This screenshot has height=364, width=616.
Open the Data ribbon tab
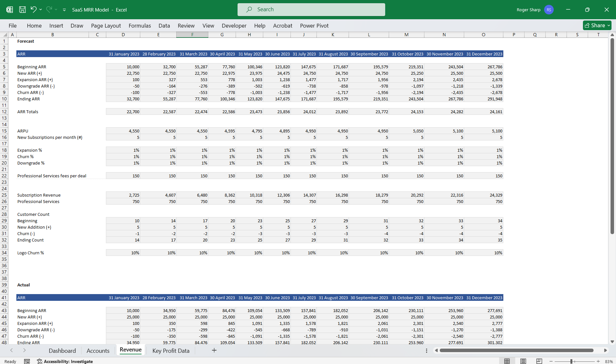click(x=164, y=26)
